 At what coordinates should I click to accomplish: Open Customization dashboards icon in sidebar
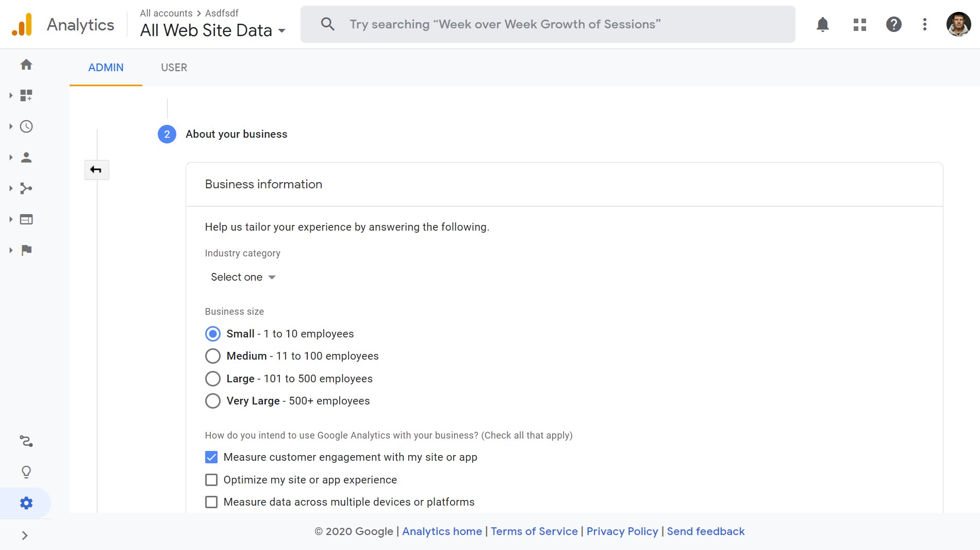pos(26,95)
